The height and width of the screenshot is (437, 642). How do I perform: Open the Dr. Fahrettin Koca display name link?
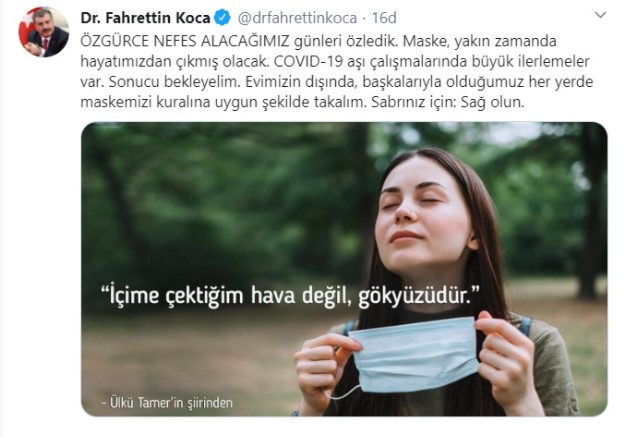click(145, 18)
